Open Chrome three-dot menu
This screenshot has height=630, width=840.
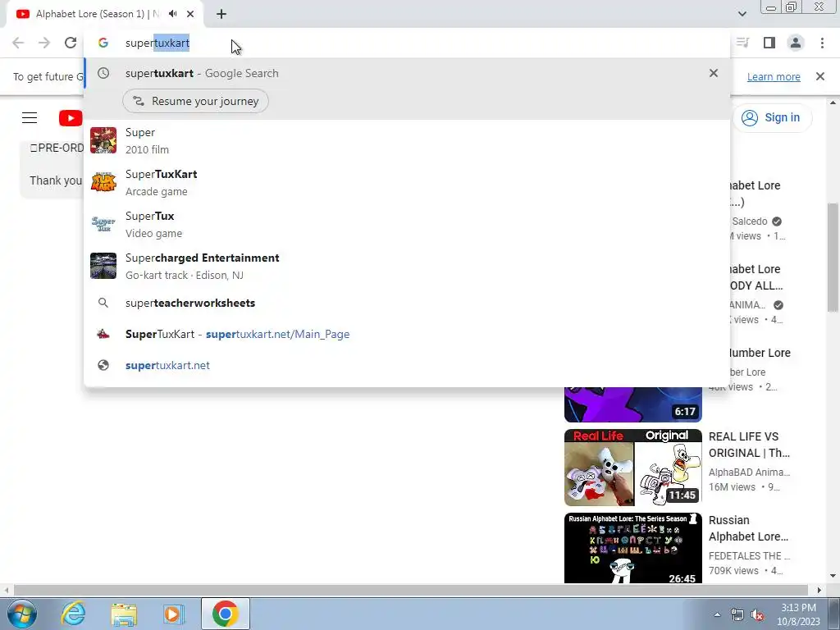click(x=822, y=43)
